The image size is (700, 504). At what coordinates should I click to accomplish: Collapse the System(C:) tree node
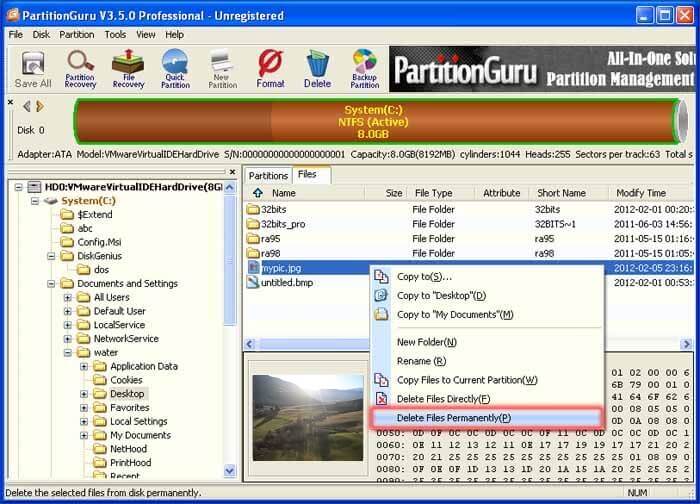point(35,201)
